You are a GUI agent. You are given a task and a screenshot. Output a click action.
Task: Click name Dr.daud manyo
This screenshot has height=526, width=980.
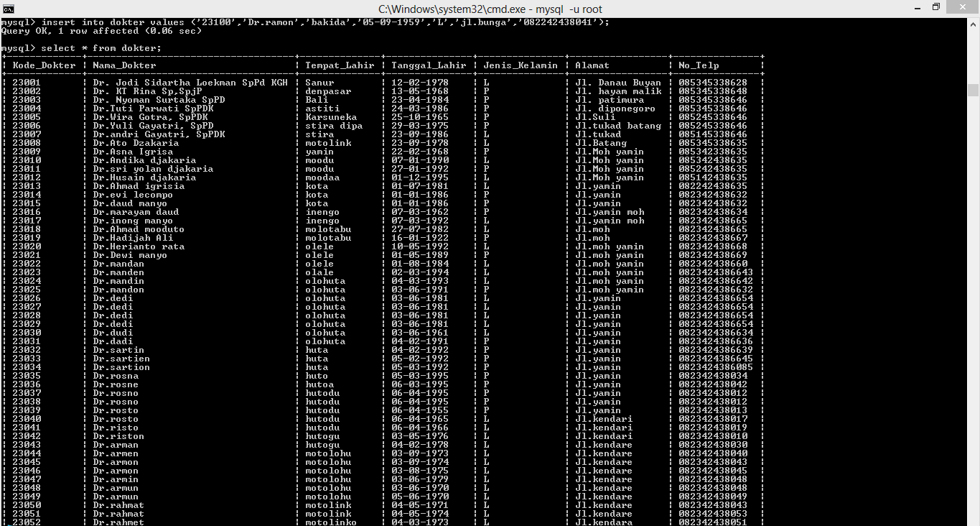(130, 203)
